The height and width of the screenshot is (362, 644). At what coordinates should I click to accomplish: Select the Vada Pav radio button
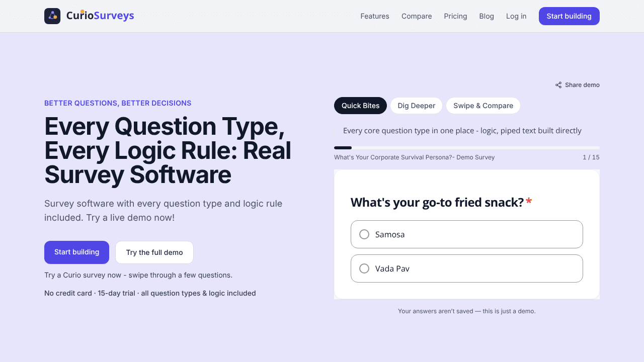(364, 268)
